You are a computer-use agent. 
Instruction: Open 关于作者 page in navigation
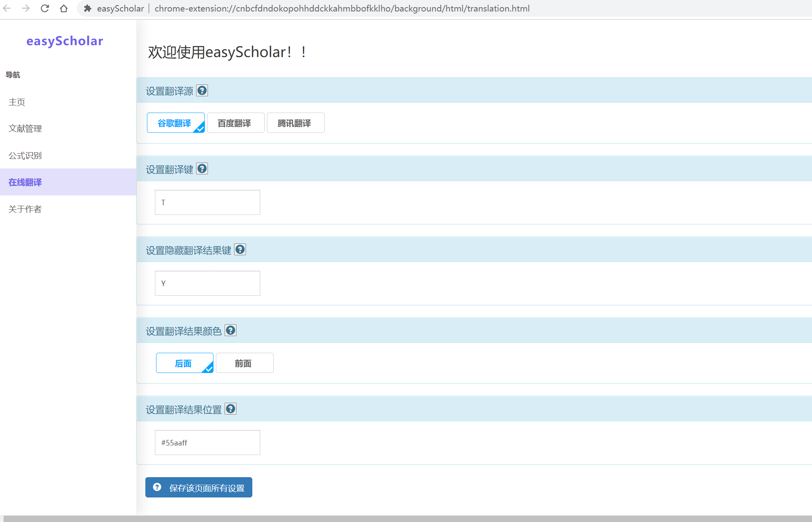[x=25, y=209]
